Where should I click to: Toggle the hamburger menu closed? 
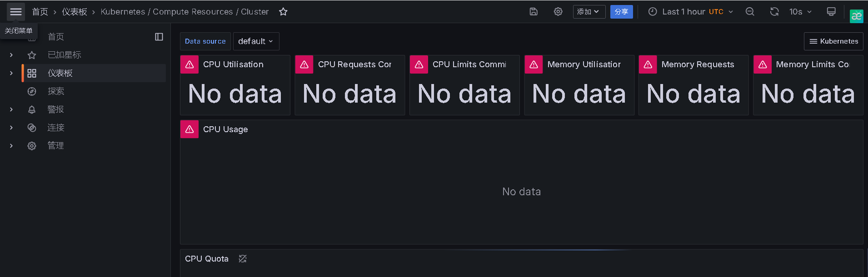click(16, 12)
